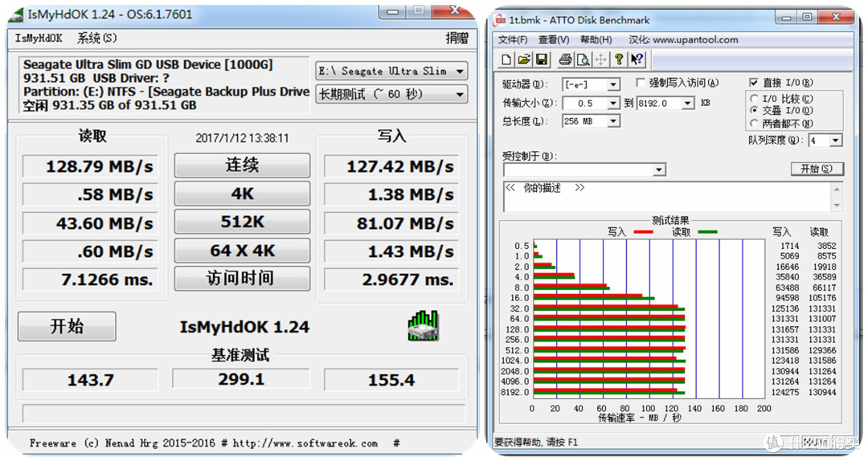Screen dimensions: 868x461
Task: Click the 143.7 benchmark score
Action: pos(90,380)
